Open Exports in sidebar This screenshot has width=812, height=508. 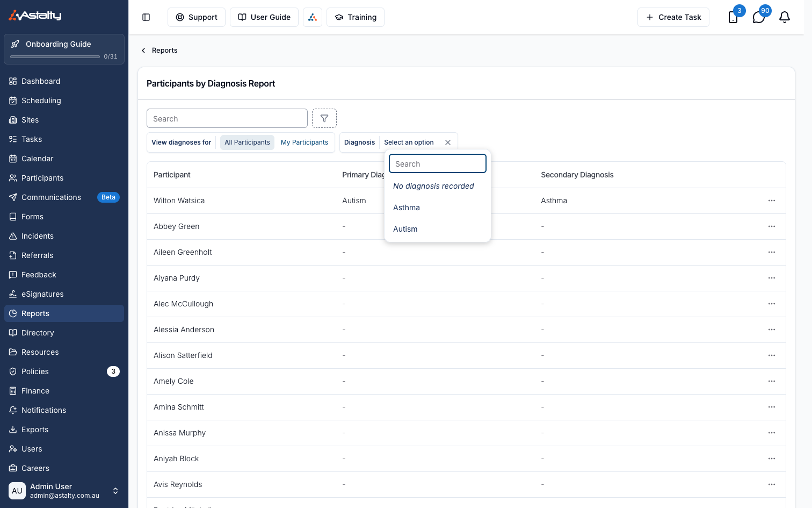pyautogui.click(x=64, y=430)
